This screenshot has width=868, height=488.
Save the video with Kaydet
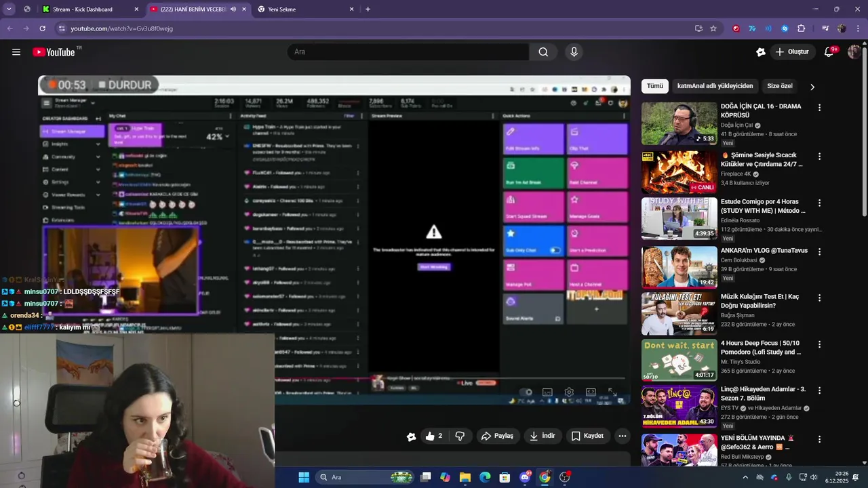tap(587, 436)
